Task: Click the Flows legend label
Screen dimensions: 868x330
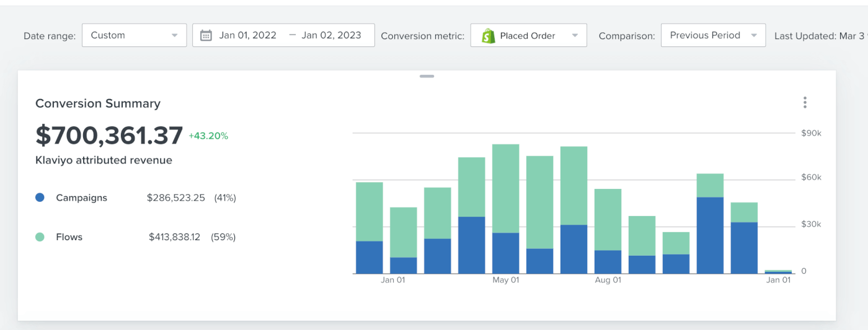Action: click(69, 237)
